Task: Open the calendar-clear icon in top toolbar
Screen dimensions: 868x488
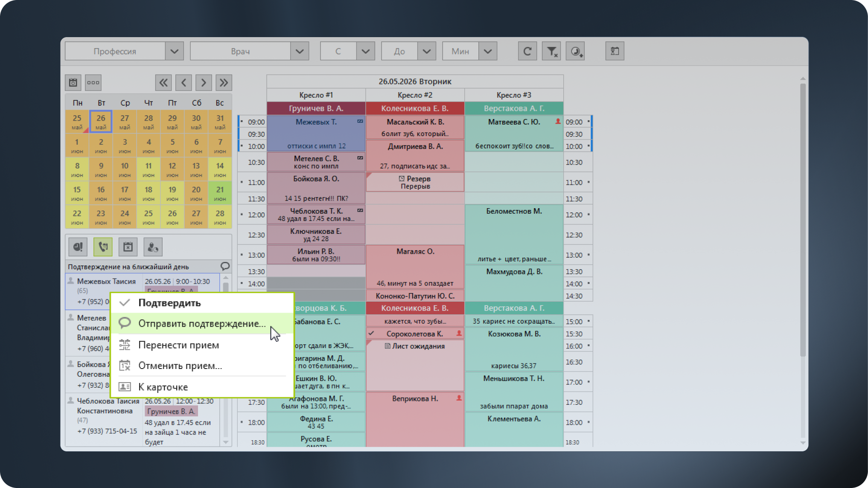Action: coord(615,51)
